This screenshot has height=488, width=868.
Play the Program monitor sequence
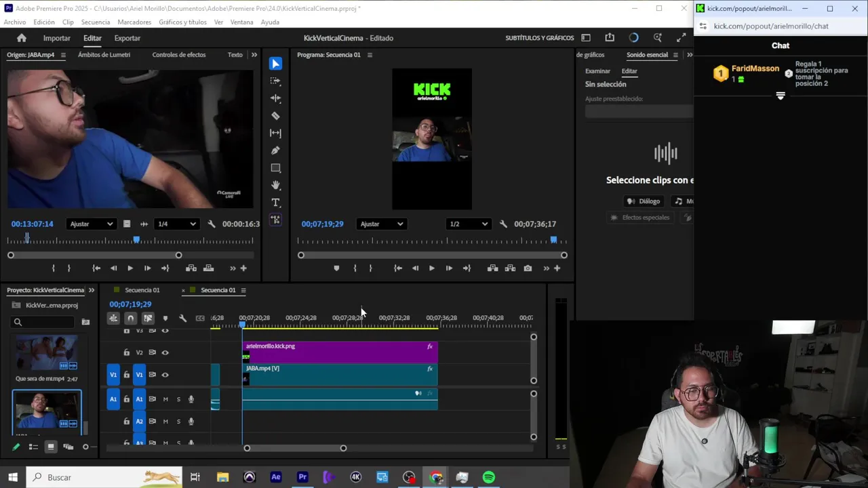pos(431,268)
